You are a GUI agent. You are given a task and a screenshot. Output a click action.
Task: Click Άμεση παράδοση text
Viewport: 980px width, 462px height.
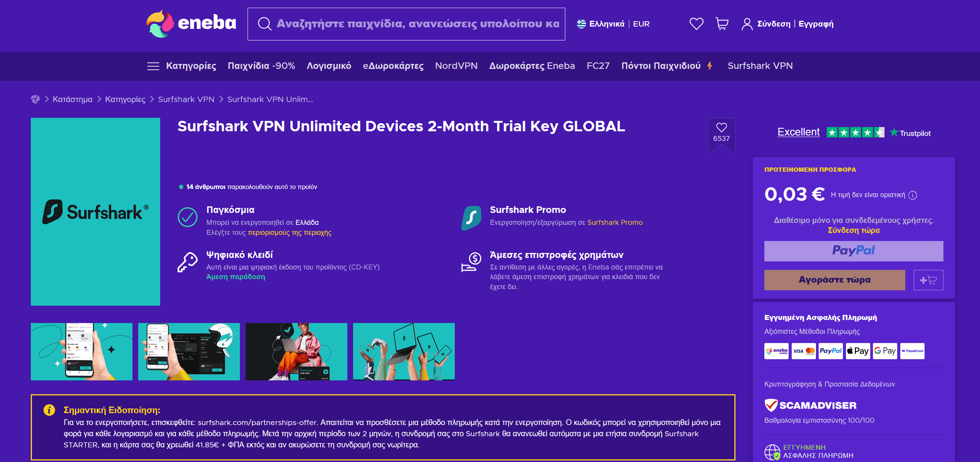coord(236,277)
